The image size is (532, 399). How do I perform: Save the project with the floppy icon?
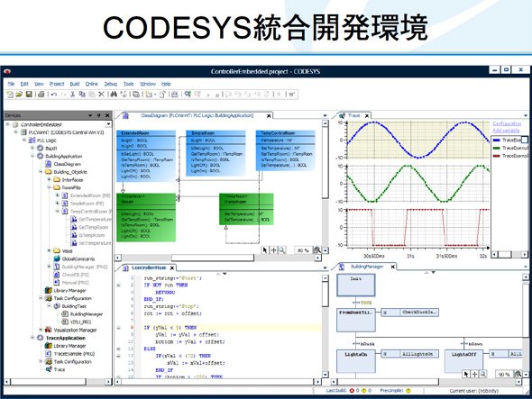point(29,95)
